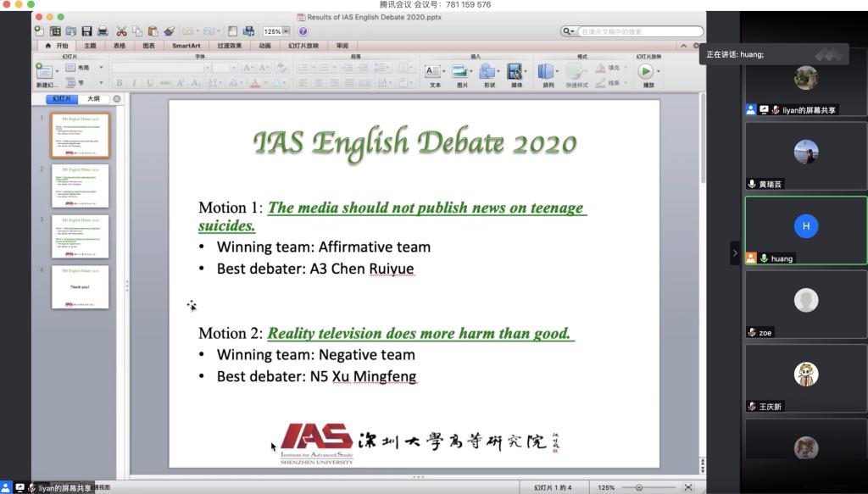
Task: Collapse the ribbon with the chevron
Action: coord(684,46)
